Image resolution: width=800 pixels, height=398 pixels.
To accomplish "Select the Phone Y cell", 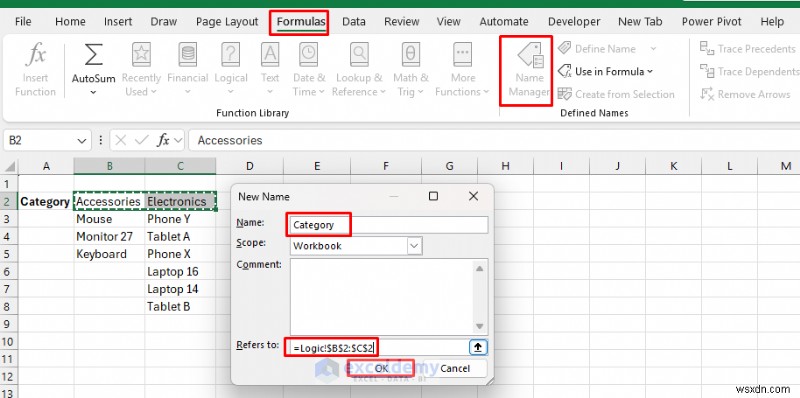I will (181, 219).
